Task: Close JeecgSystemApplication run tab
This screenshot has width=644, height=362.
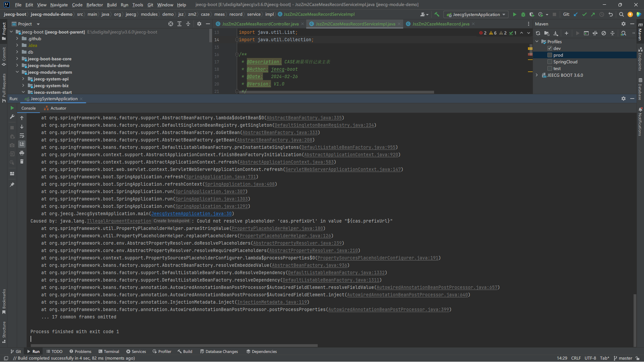Action: 82,99
